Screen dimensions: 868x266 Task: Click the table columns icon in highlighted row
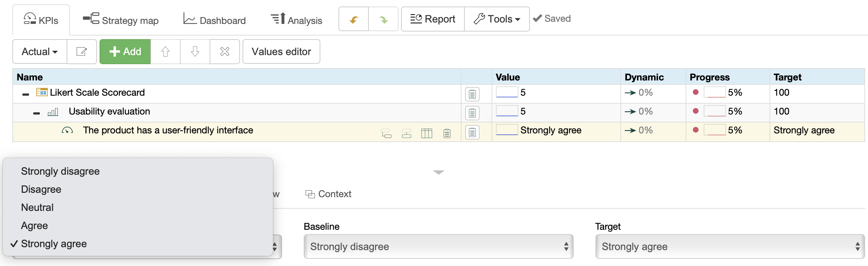point(427,133)
